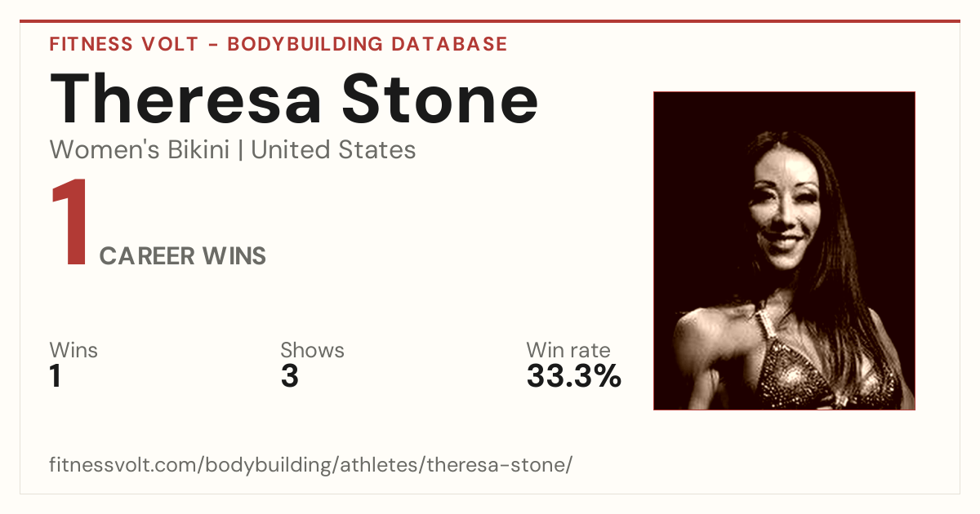Click the FITNESS VOLT brand text
Screen dimensions: 980x514
(123, 44)
